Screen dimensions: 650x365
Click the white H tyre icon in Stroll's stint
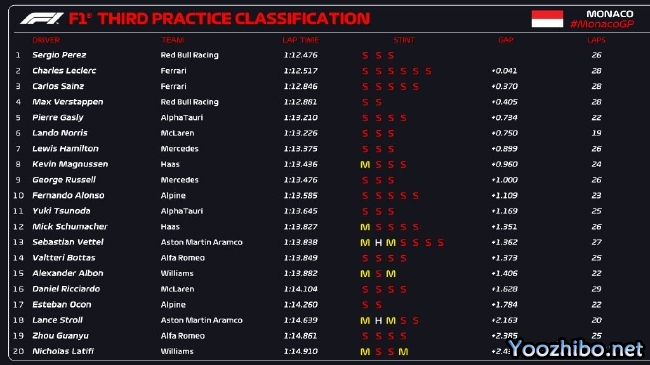click(x=378, y=321)
